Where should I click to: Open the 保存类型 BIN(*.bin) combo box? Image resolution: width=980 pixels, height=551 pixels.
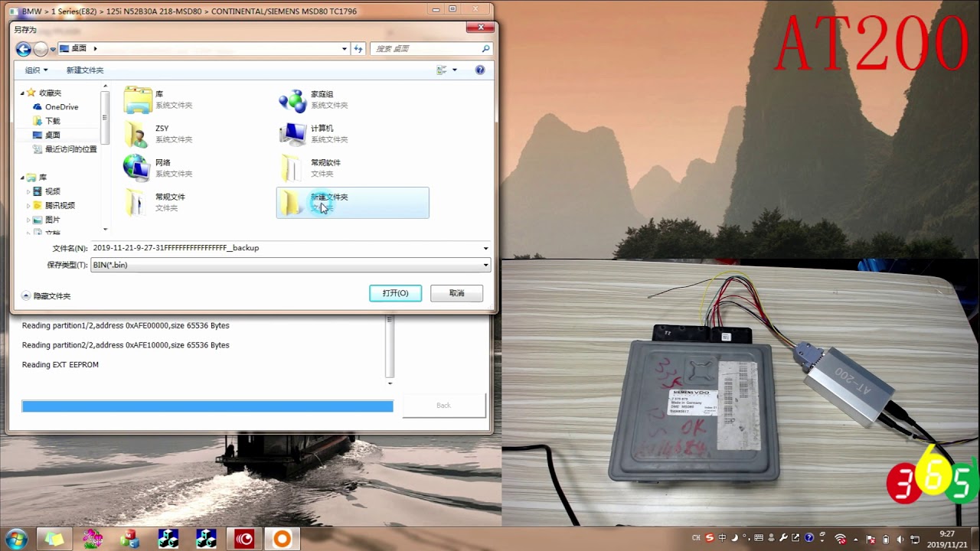pyautogui.click(x=290, y=265)
